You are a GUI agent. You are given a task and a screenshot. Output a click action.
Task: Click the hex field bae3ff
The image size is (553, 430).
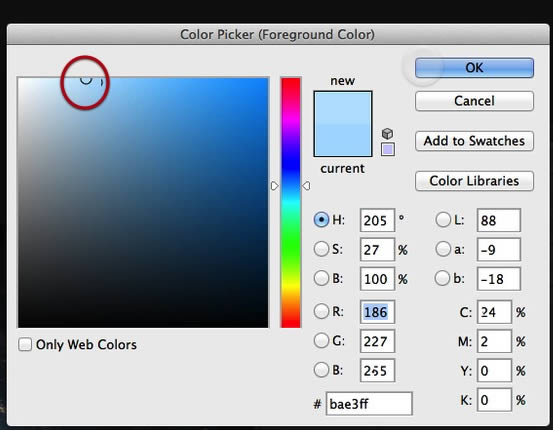369,404
